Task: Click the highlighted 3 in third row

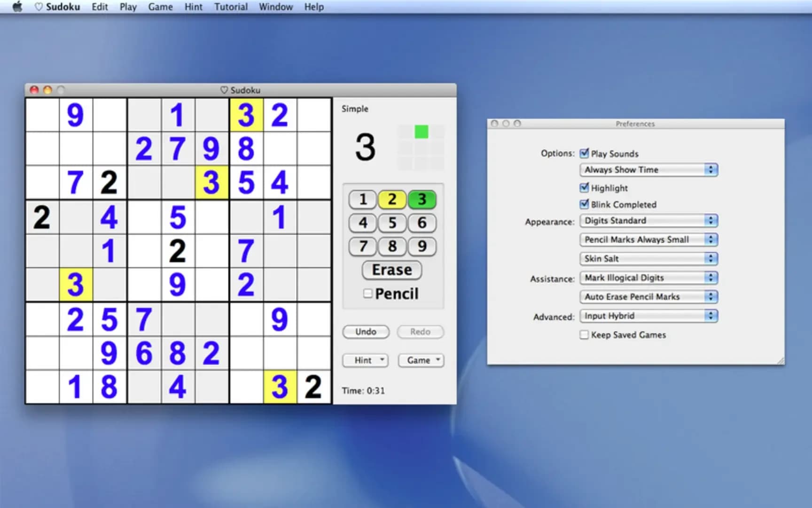Action: click(211, 183)
